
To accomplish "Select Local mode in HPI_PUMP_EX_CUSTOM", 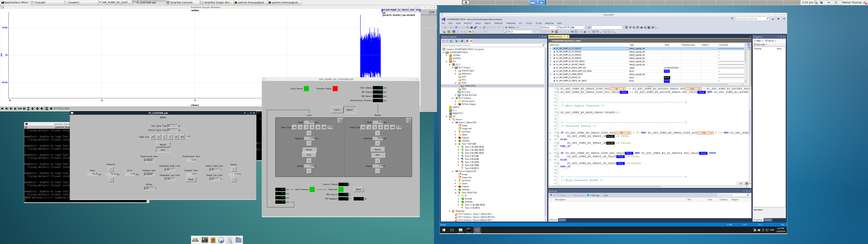I will click(x=337, y=110).
